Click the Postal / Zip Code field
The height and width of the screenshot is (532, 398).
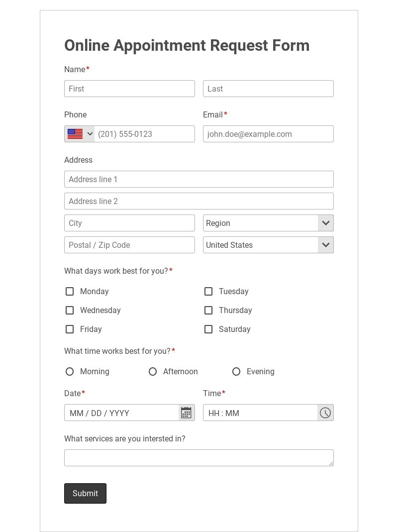[x=129, y=245]
